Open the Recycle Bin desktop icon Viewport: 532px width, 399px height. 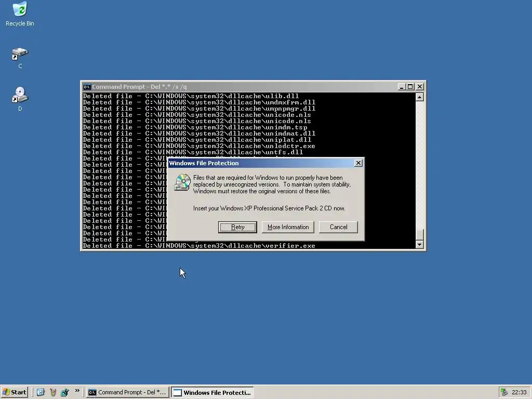pos(20,14)
